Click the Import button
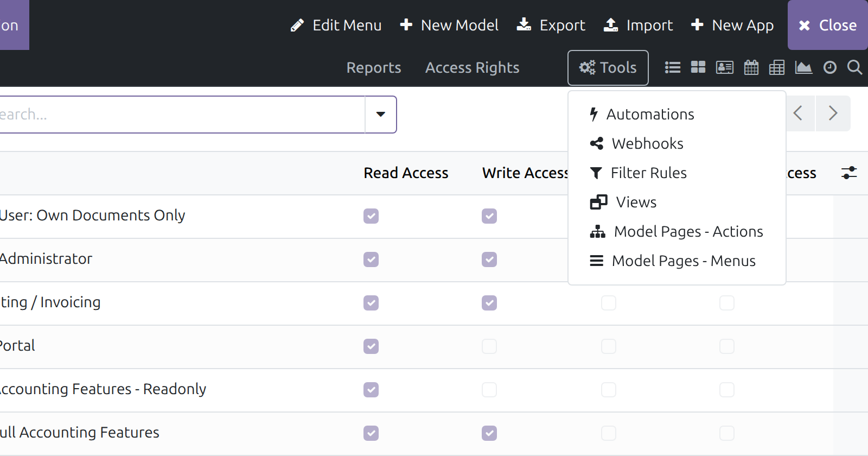The height and width of the screenshot is (456, 868). click(638, 25)
